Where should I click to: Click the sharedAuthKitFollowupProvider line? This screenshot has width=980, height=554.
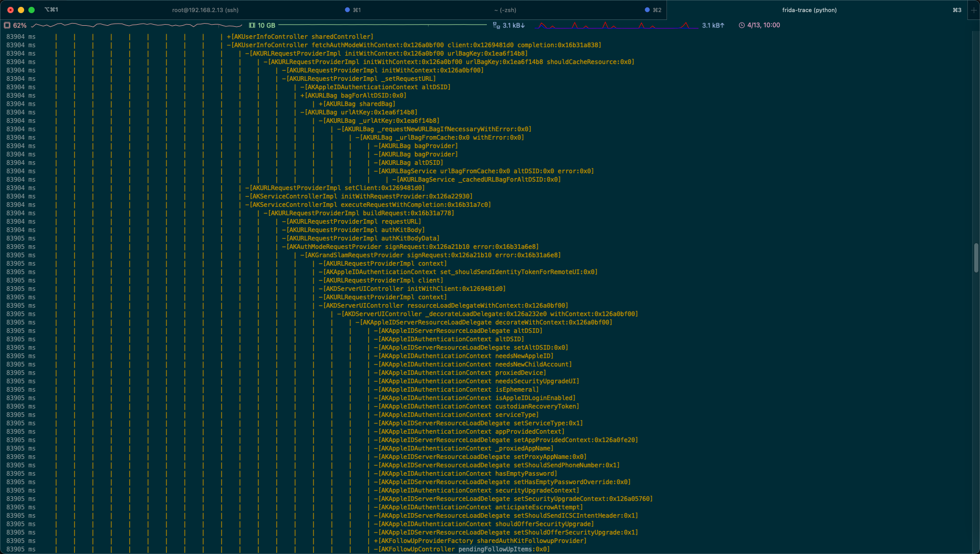pyautogui.click(x=480, y=541)
